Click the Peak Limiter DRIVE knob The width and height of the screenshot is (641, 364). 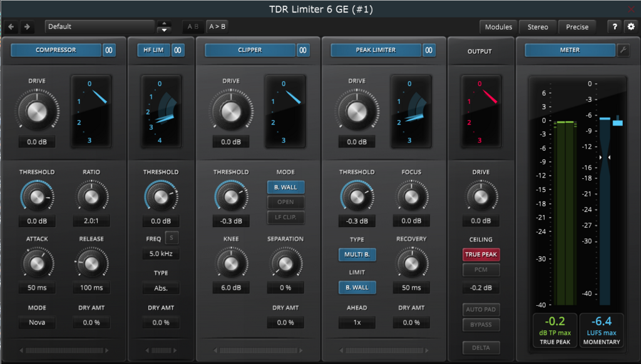(x=357, y=111)
